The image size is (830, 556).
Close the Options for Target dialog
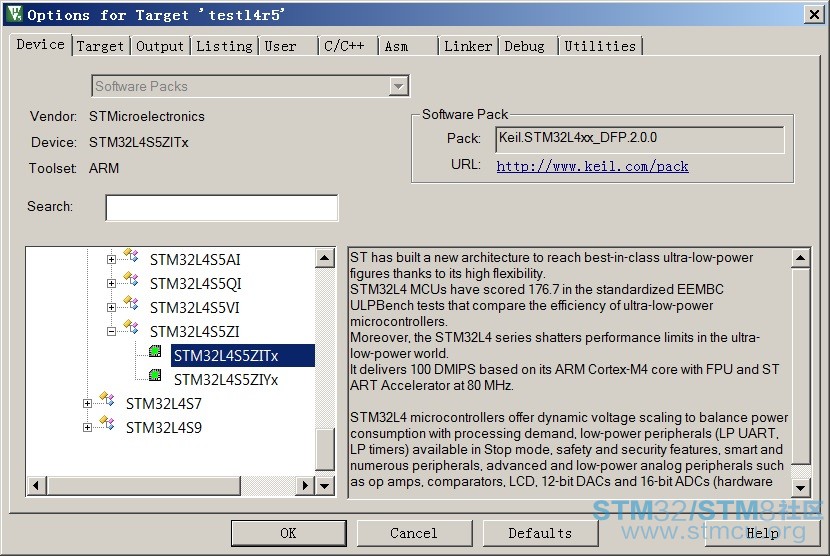click(x=814, y=14)
